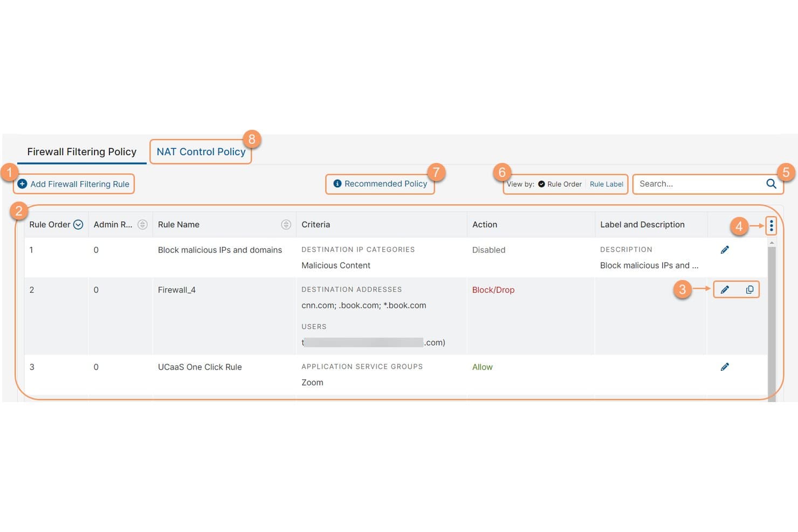This screenshot has height=532, width=798.
Task: Click the Allow action status
Action: click(x=483, y=367)
